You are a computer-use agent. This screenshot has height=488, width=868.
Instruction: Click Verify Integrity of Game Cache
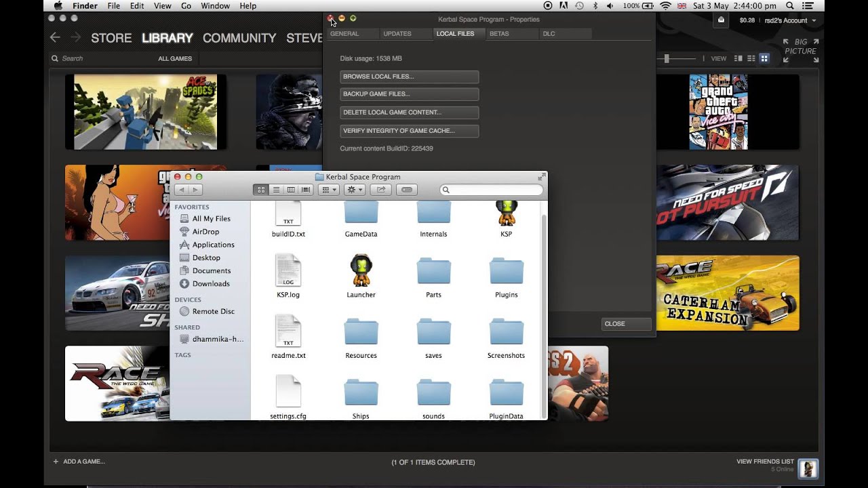(409, 131)
